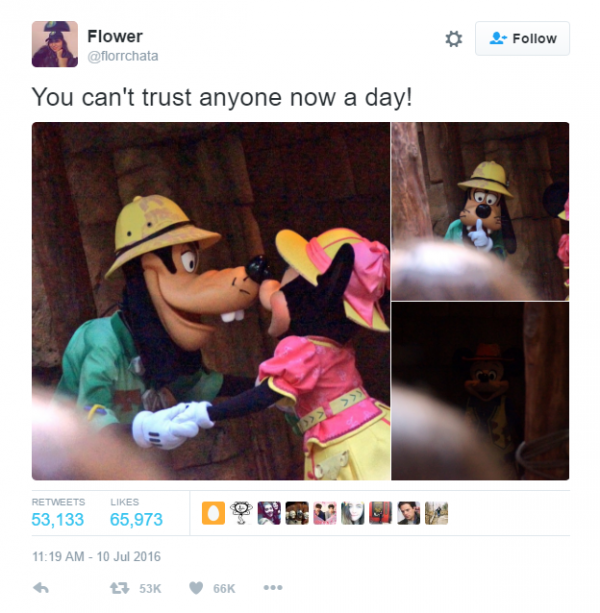Open Goofy shushing photo
The height and width of the screenshot is (613, 600).
(480, 211)
